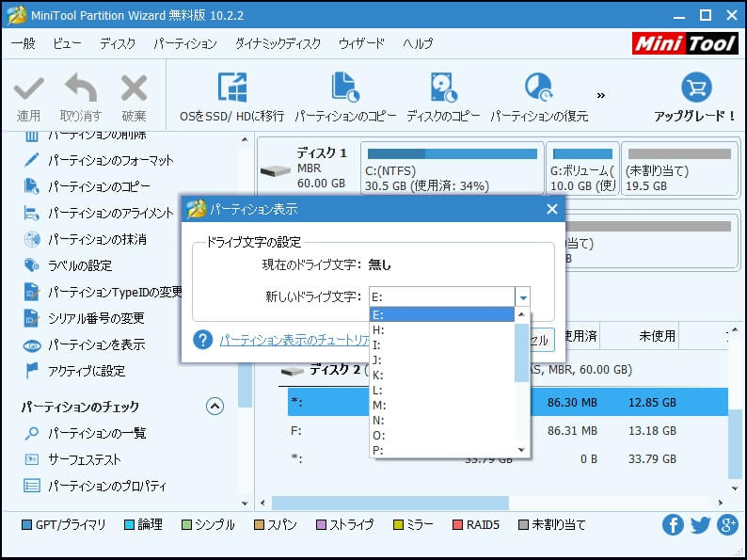The height and width of the screenshot is (560, 747).
Task: Open the ディスク menu
Action: pos(118,44)
